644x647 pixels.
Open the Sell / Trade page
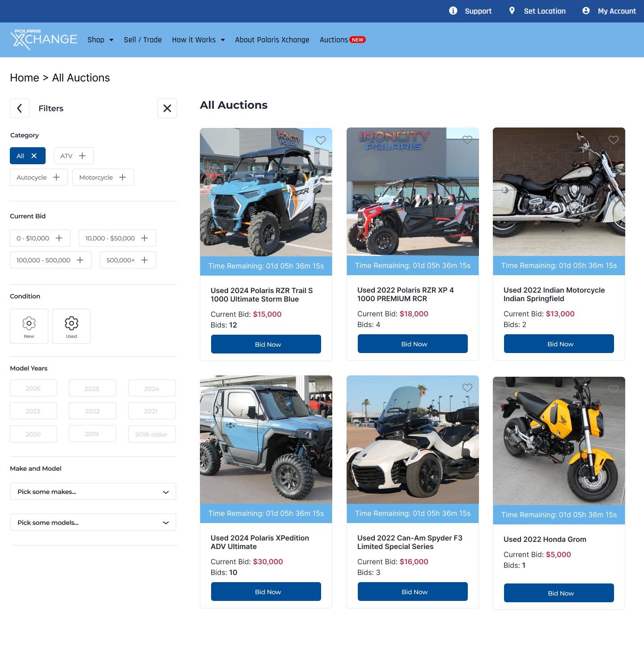(143, 40)
